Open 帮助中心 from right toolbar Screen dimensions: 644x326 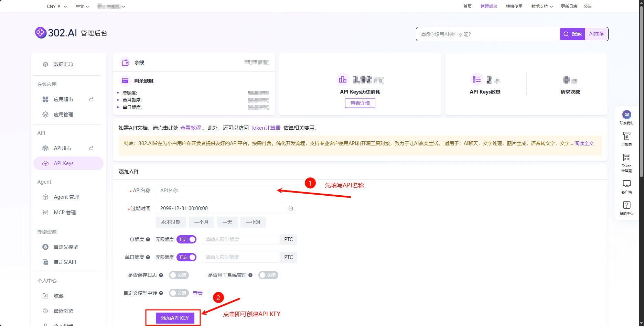(626, 208)
